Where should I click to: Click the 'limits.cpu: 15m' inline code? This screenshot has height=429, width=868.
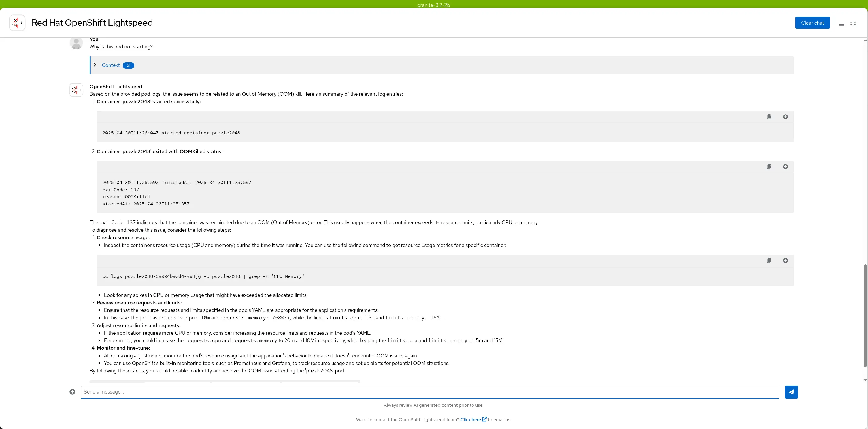(x=352, y=318)
